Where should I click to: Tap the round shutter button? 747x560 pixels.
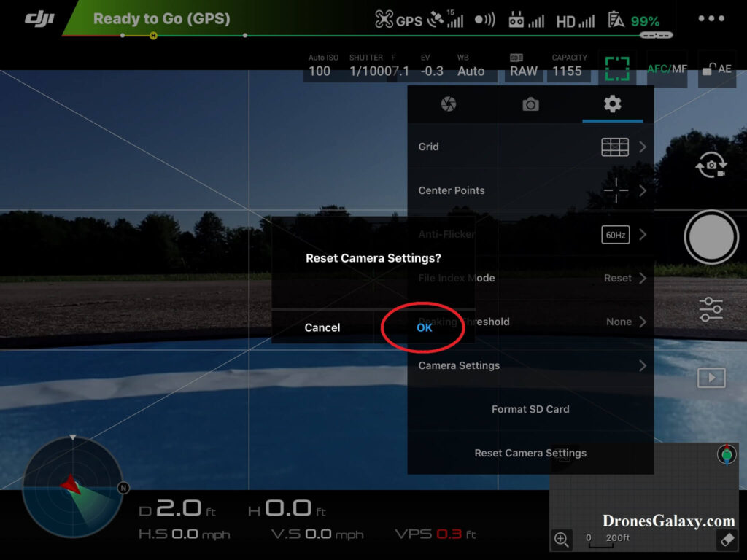click(711, 237)
